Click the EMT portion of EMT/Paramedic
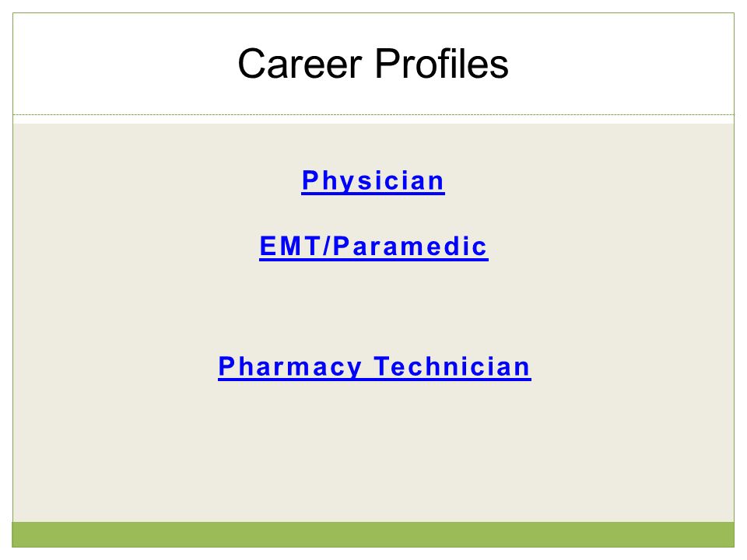Screen dimensions: 747x560 click(290, 247)
